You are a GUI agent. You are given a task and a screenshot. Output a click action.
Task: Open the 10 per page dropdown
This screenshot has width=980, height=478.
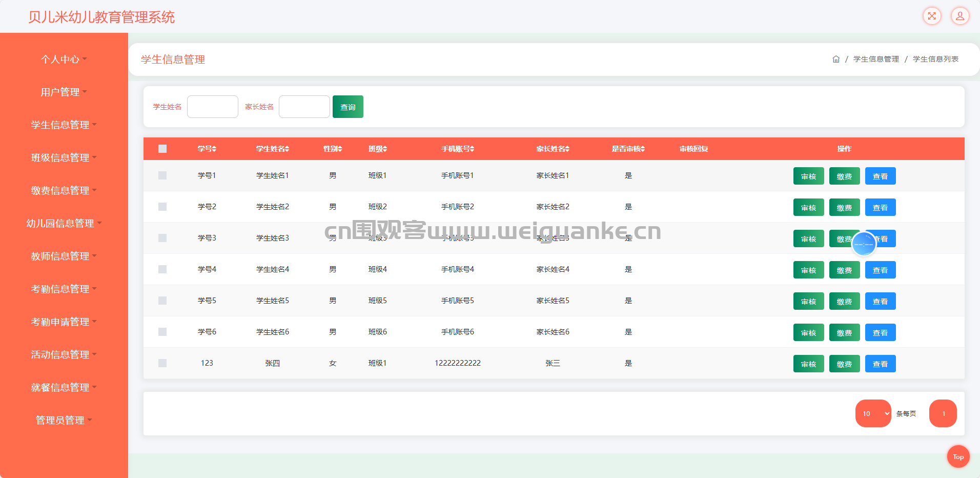[x=873, y=413]
